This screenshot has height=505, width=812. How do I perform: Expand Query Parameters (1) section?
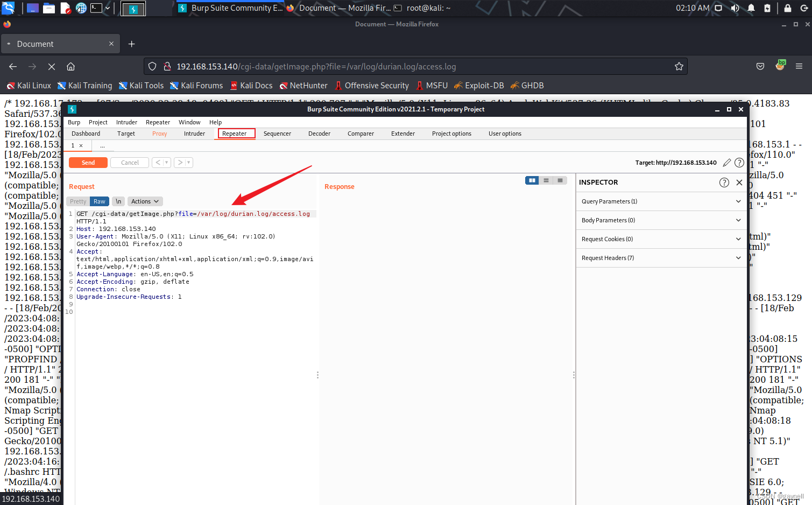pos(661,201)
